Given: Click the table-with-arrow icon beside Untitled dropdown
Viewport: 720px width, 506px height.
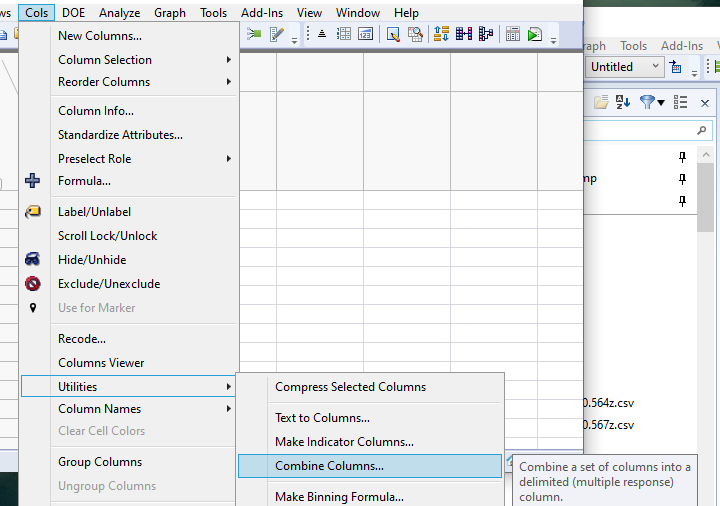Looking at the screenshot, I should point(675,67).
